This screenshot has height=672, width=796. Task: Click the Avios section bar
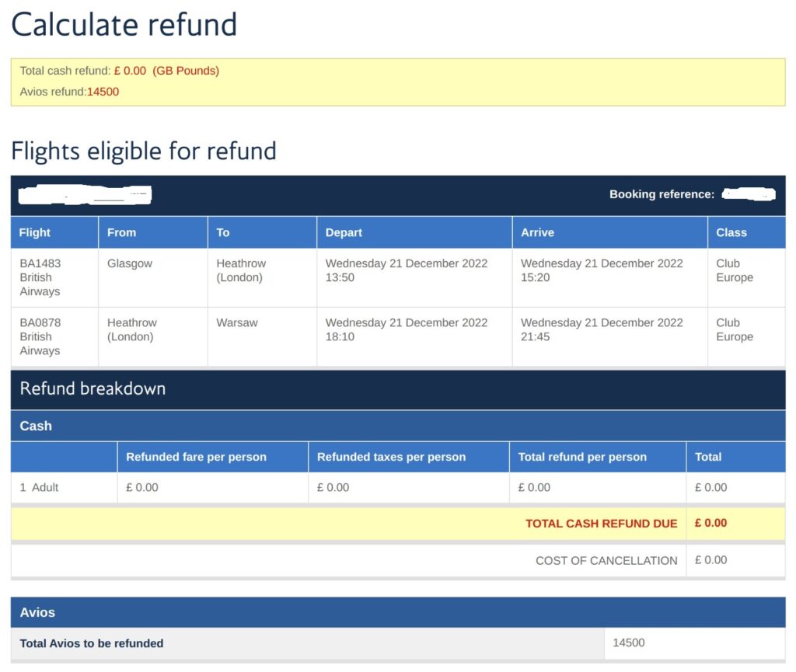coord(398,612)
